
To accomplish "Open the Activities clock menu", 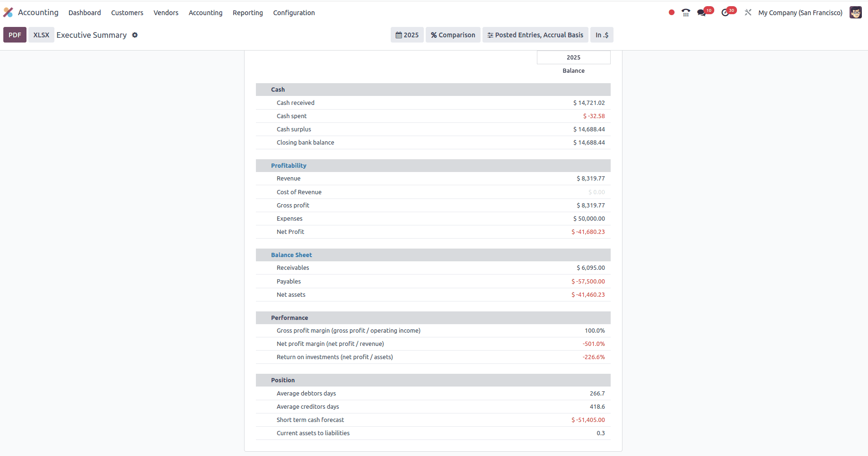I will (725, 12).
